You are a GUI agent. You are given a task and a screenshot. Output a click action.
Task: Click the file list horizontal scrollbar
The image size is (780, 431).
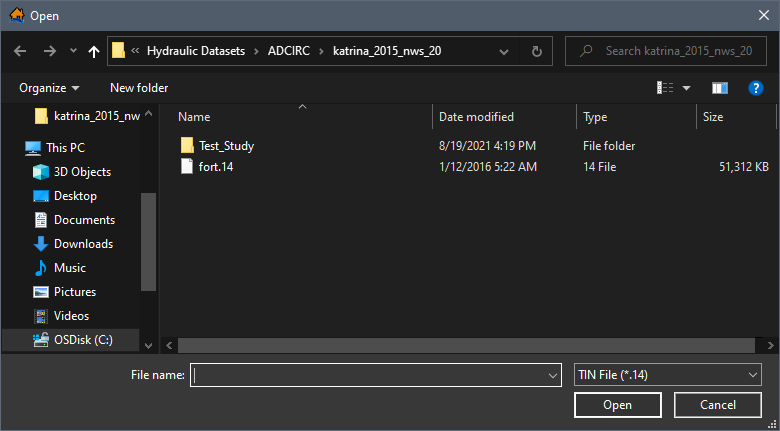[x=466, y=345]
